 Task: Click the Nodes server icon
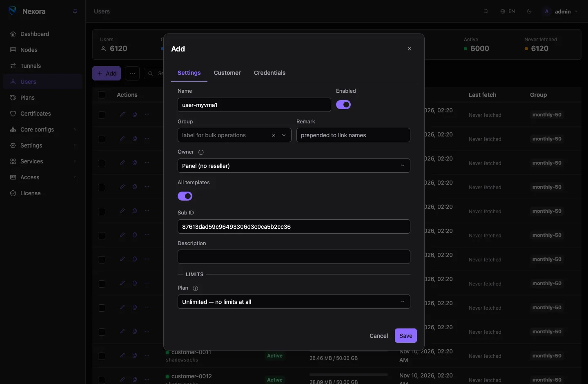[x=13, y=50]
